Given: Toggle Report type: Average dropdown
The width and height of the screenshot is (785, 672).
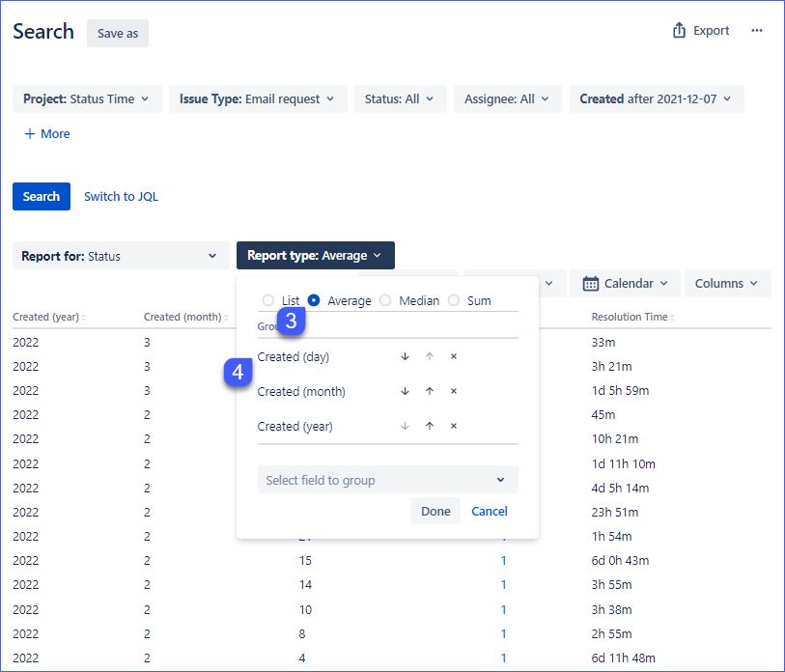Looking at the screenshot, I should (x=316, y=256).
